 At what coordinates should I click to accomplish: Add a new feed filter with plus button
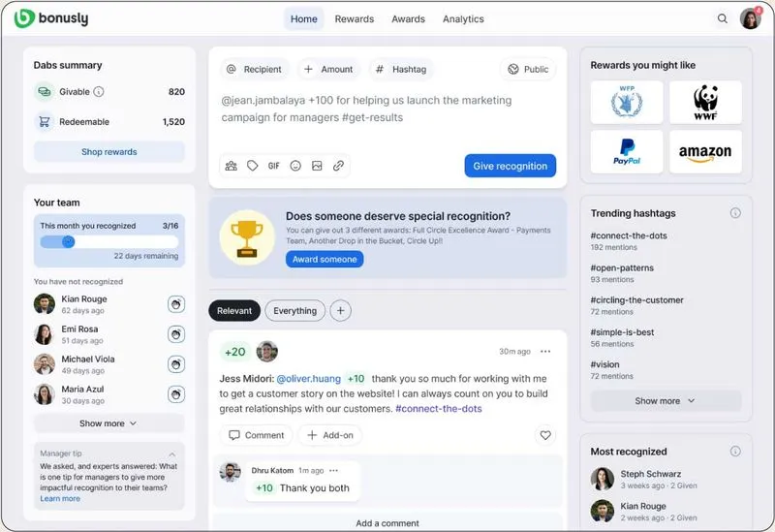click(x=341, y=310)
